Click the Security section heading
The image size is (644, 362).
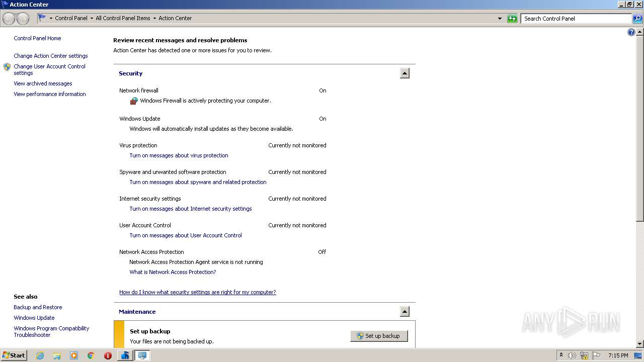pos(131,73)
